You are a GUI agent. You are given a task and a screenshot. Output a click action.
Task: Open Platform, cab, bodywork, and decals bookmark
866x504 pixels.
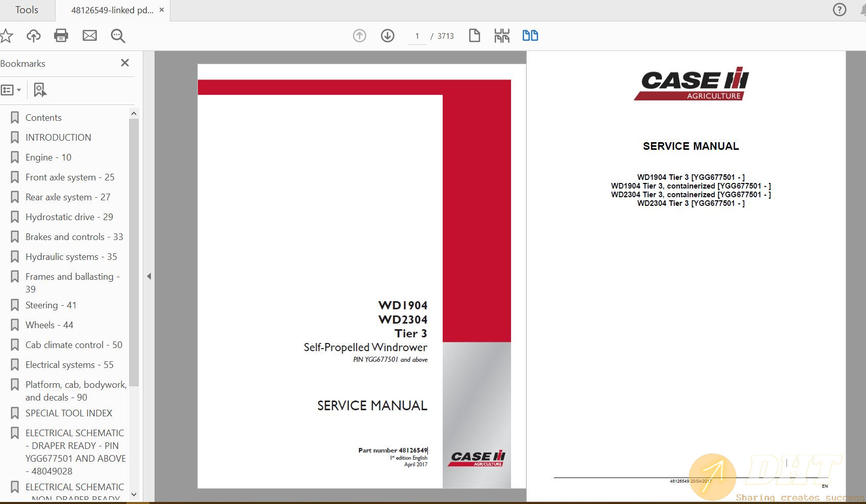point(76,391)
